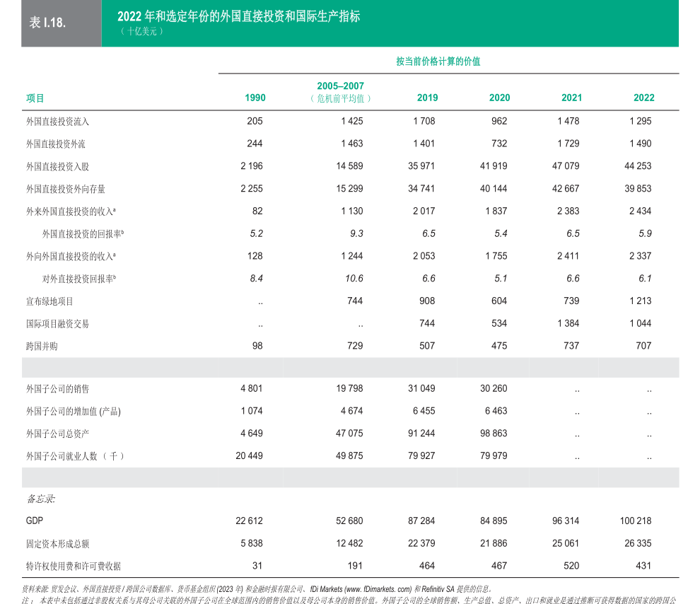700x604 pixels.
Task: Click the 外国子公司总资产 row label
Action: pos(57,434)
